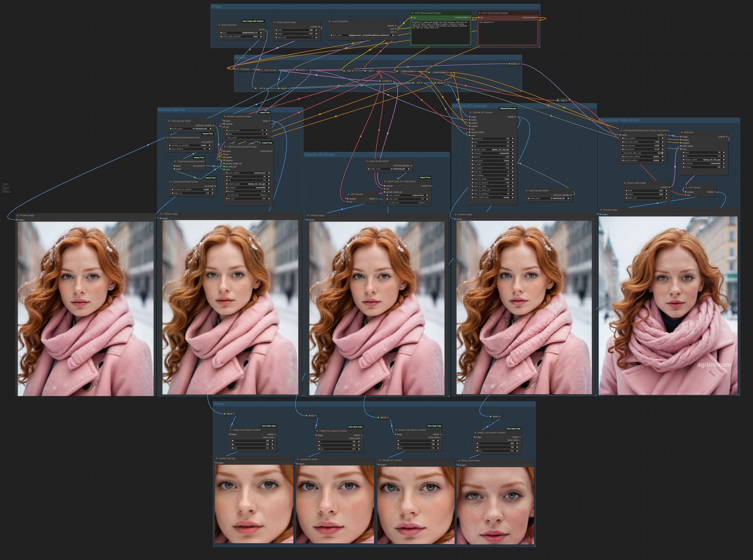Open the ckpt_name checkpoint selector
The width and height of the screenshot is (753, 560).
pos(363,35)
